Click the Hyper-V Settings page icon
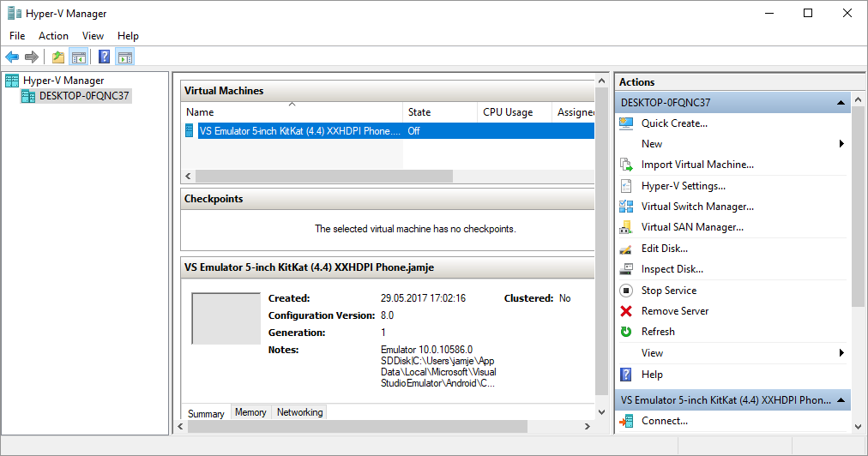 (x=626, y=186)
